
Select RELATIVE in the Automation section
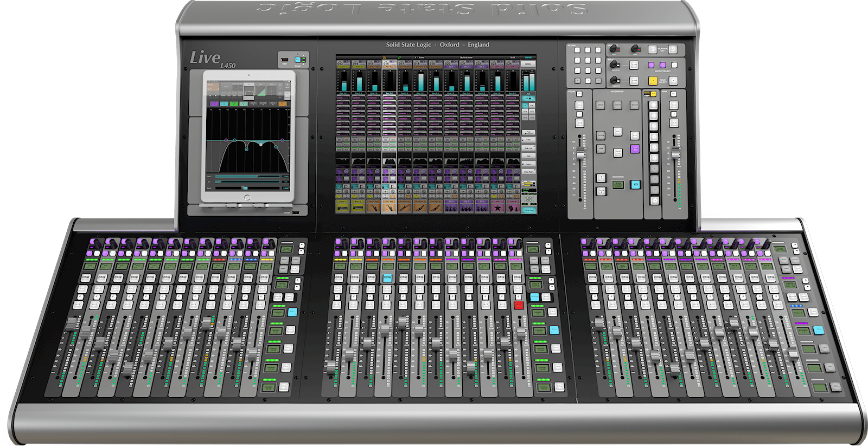634,105
